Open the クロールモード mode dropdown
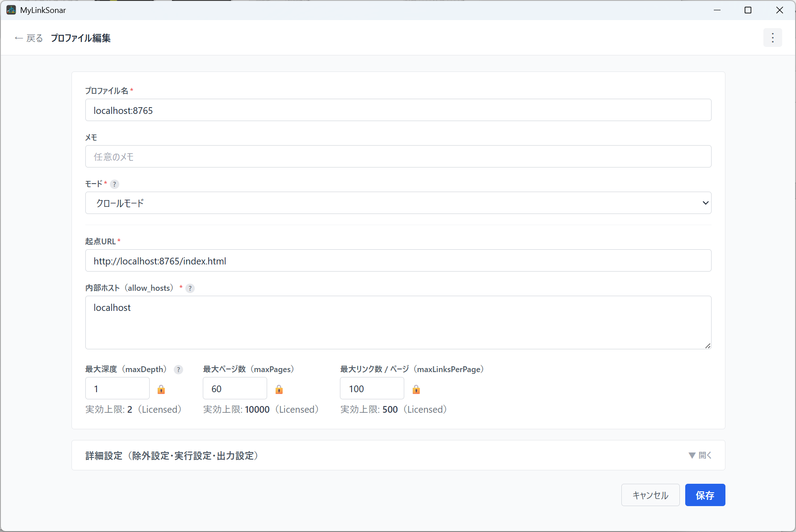Viewport: 796px width, 532px height. coord(398,203)
